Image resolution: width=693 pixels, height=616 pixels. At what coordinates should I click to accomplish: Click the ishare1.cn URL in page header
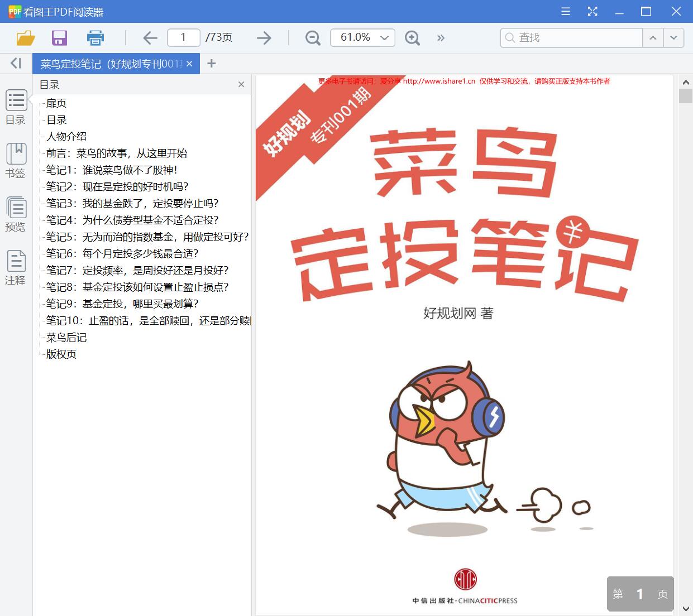click(x=439, y=81)
